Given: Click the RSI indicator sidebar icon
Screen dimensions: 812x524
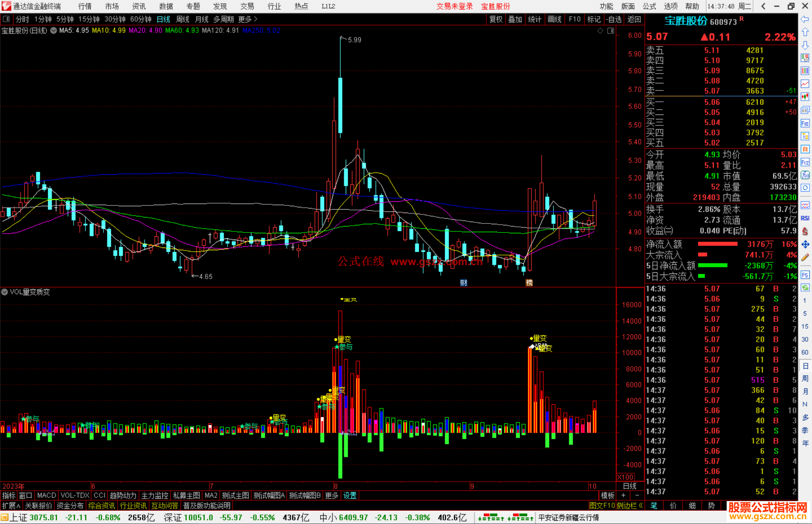Looking at the screenshot, I should (x=805, y=218).
